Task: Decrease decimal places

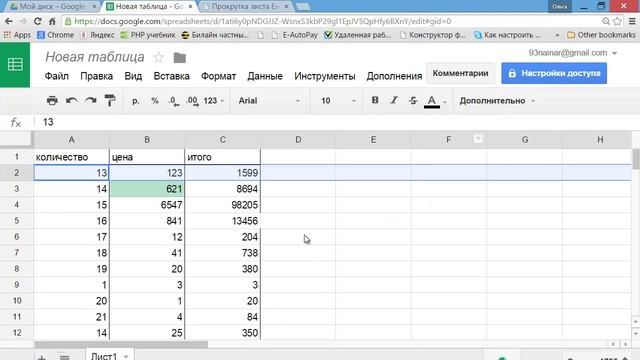Action: [x=174, y=101]
